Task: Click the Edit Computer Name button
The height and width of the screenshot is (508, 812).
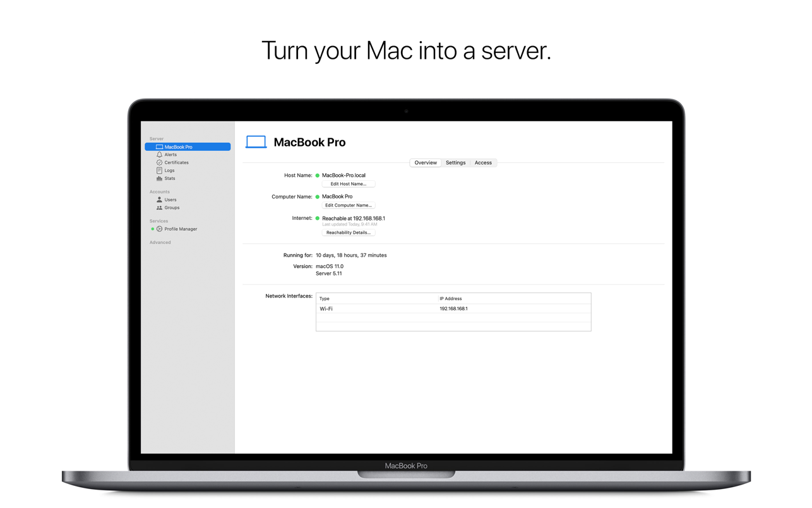Action: (x=349, y=205)
